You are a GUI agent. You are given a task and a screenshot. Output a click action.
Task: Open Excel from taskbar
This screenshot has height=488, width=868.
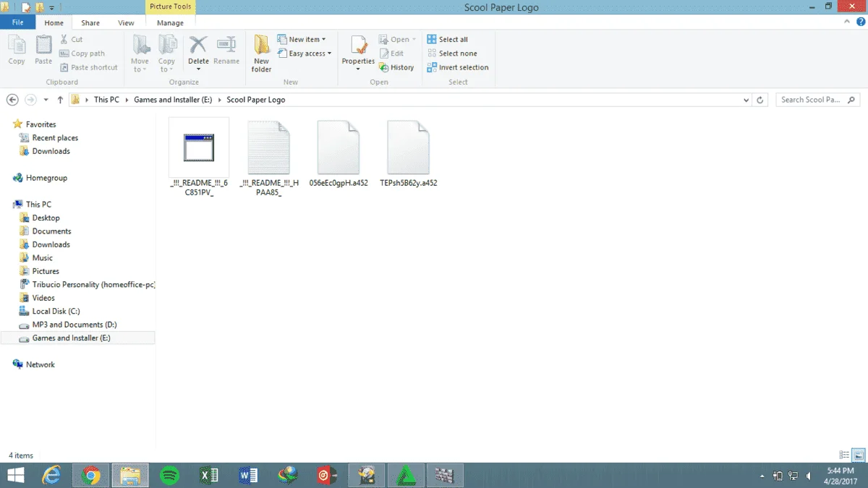point(208,475)
